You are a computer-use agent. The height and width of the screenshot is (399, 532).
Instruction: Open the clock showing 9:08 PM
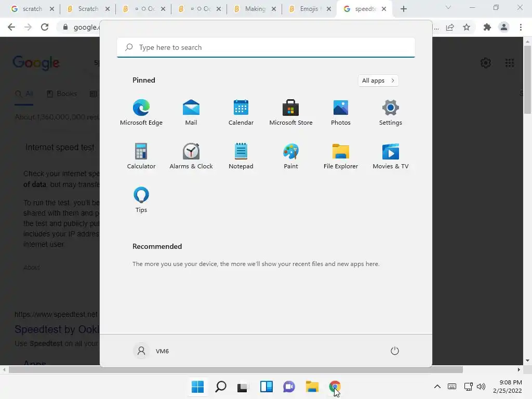pyautogui.click(x=508, y=387)
